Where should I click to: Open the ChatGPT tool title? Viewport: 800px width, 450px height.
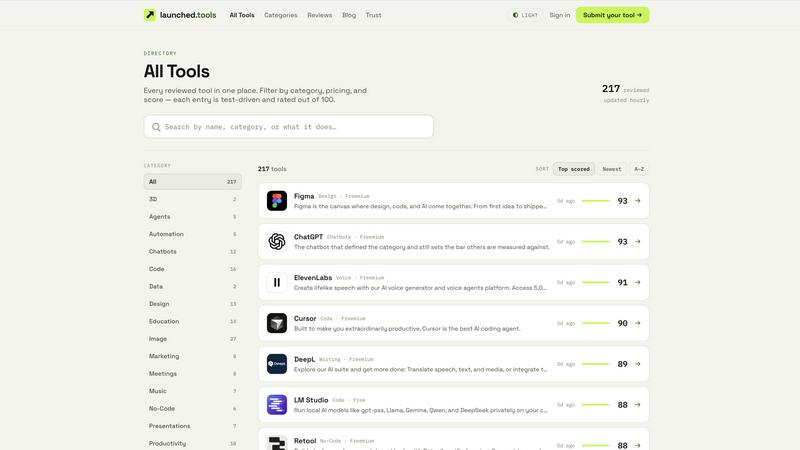point(308,237)
